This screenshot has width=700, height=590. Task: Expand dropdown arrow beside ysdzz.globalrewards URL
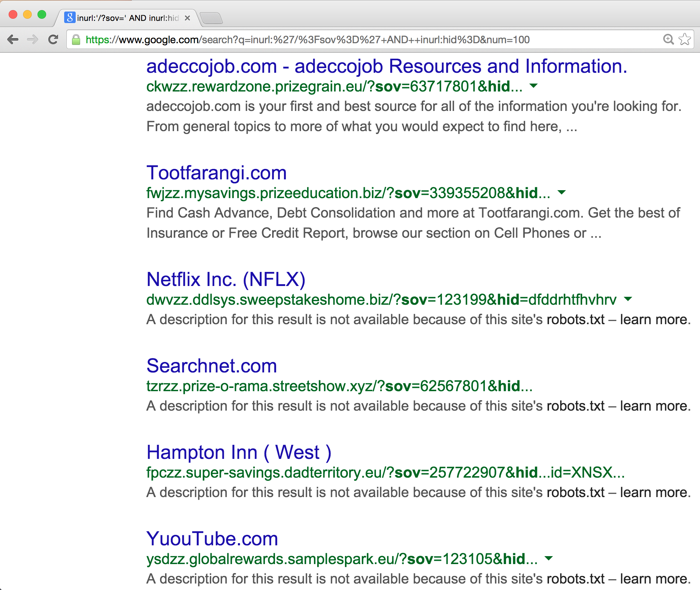(549, 559)
